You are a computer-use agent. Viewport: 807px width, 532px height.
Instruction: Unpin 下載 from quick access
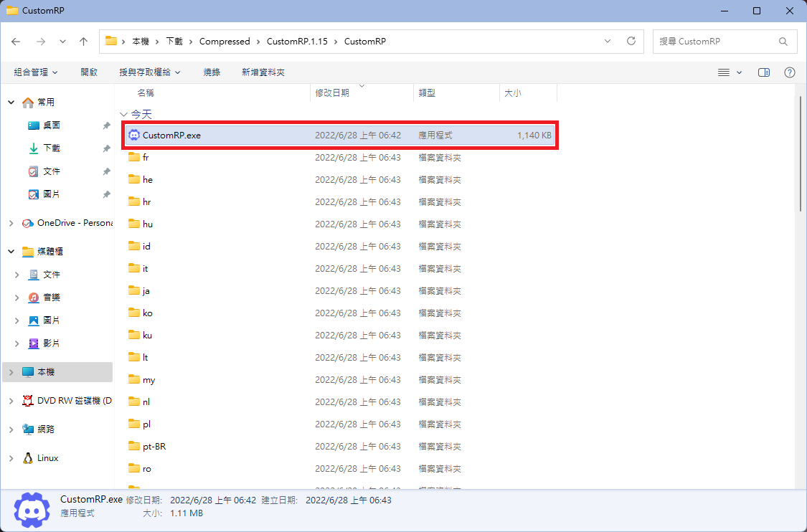point(106,148)
